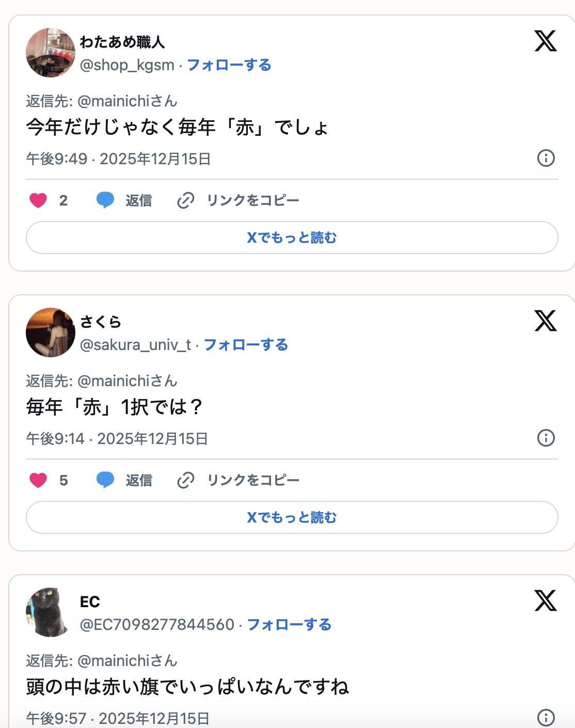Reply to わたあめ職人 tweet via bubble icon
The width and height of the screenshot is (575, 728).
click(x=105, y=200)
